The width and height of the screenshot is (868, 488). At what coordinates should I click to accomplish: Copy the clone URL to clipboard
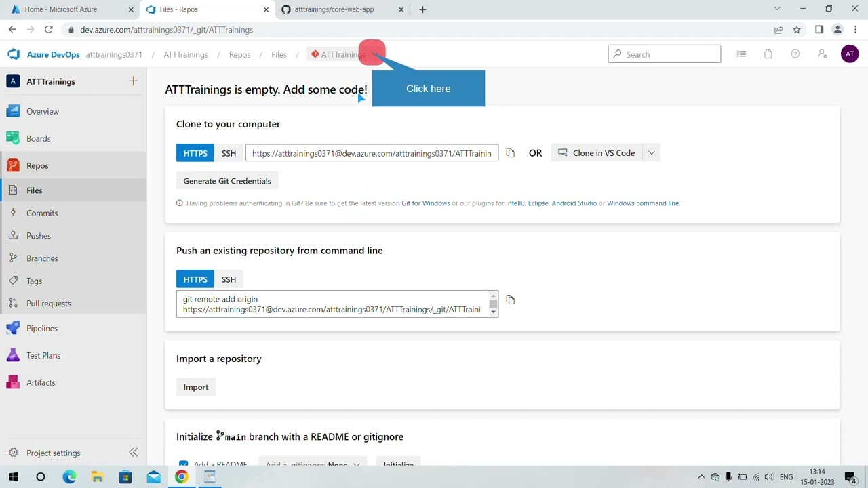[510, 153]
